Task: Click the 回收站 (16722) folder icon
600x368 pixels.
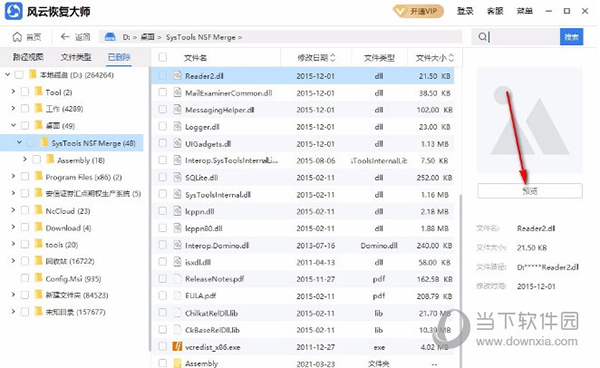Action: (x=38, y=261)
